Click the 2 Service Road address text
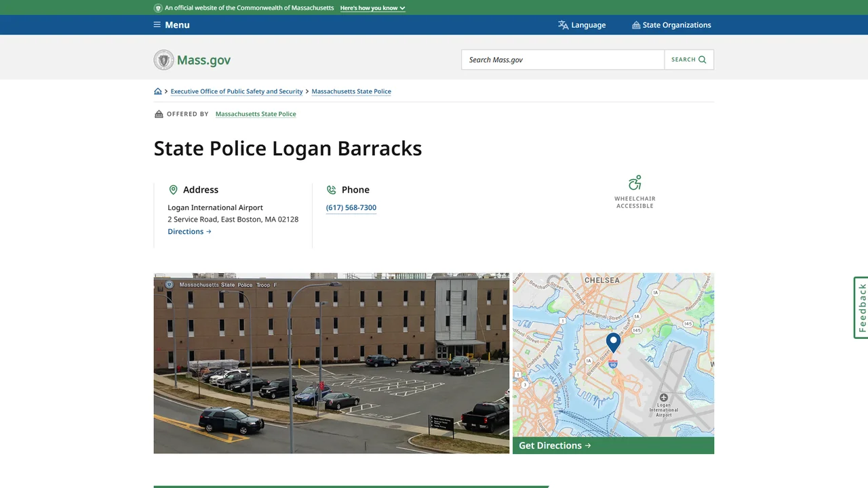This screenshot has height=488, width=868. point(233,220)
